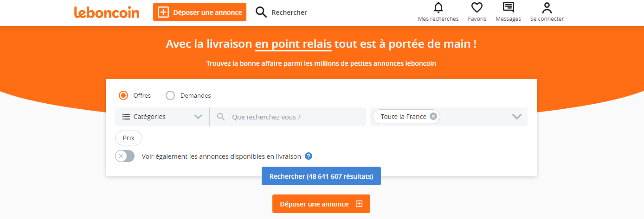Viewport: 644px width, 219px height.
Task: Enable the livraison announcements toggle
Action: [125, 156]
